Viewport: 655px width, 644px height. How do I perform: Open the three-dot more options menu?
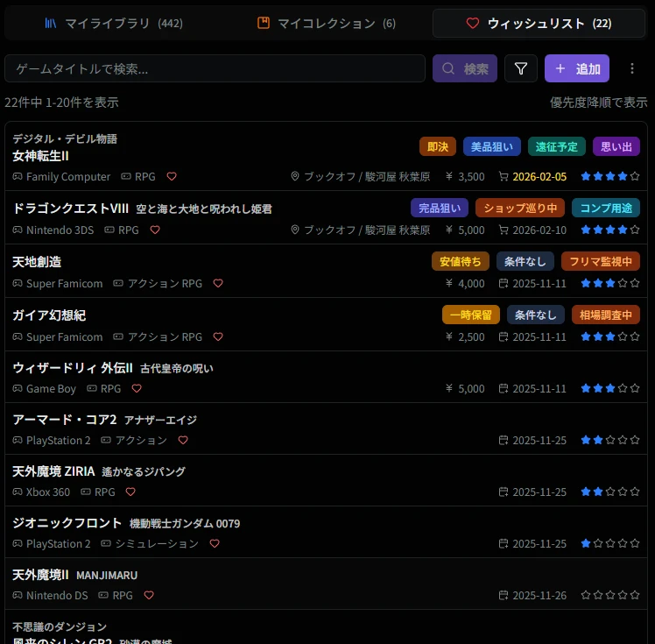632,68
